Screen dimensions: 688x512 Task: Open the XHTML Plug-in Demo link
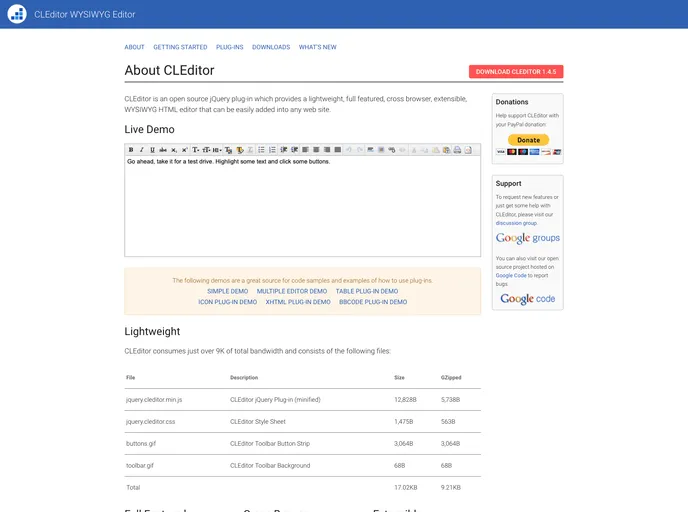pos(298,302)
